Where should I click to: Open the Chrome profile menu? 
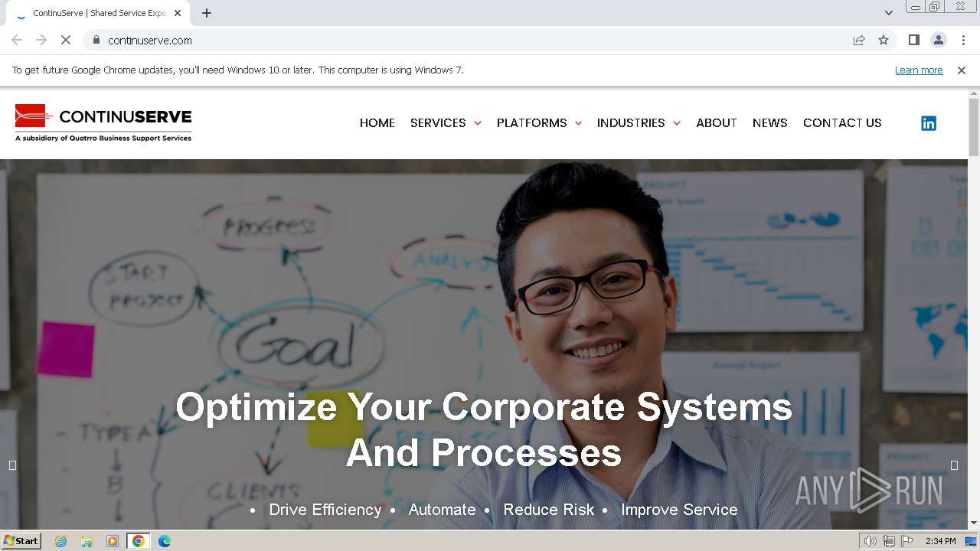pos(939,41)
